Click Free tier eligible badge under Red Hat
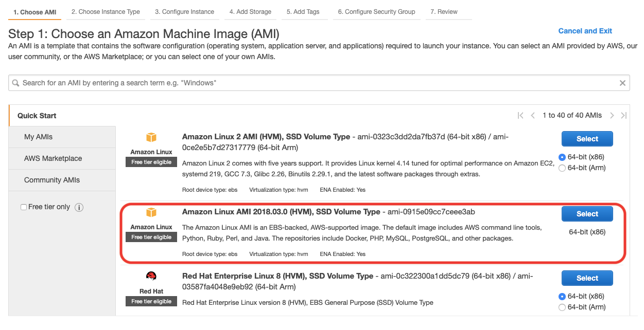 coord(151,302)
